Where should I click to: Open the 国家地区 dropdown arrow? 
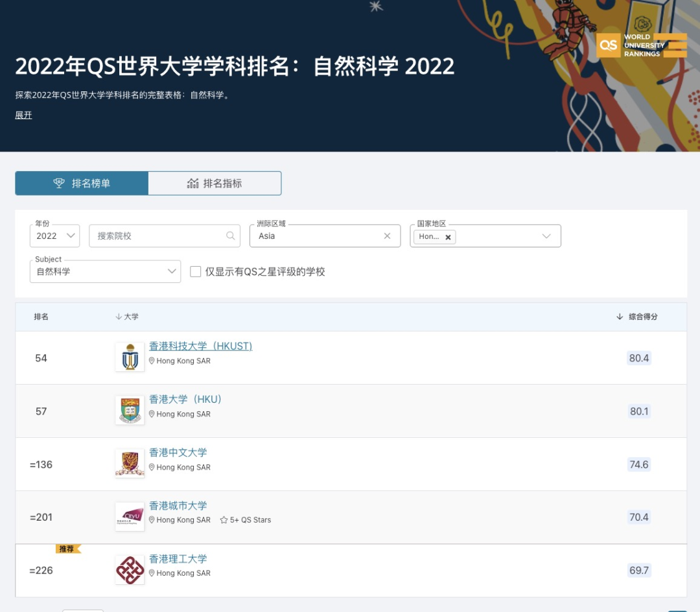546,236
